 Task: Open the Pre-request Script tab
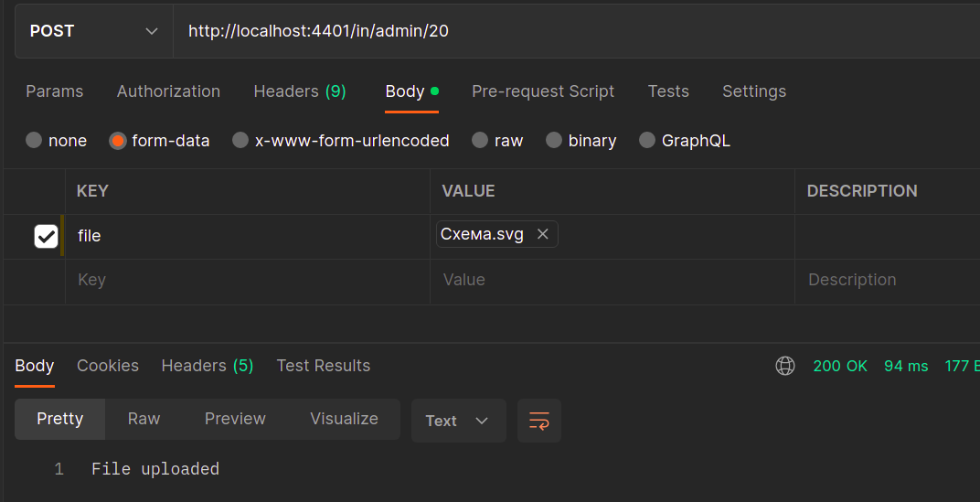pos(543,91)
